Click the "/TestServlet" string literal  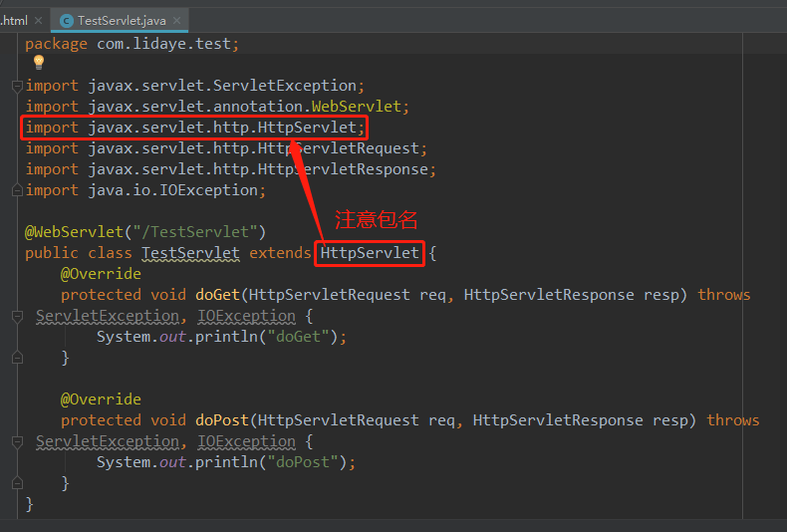[x=195, y=232]
